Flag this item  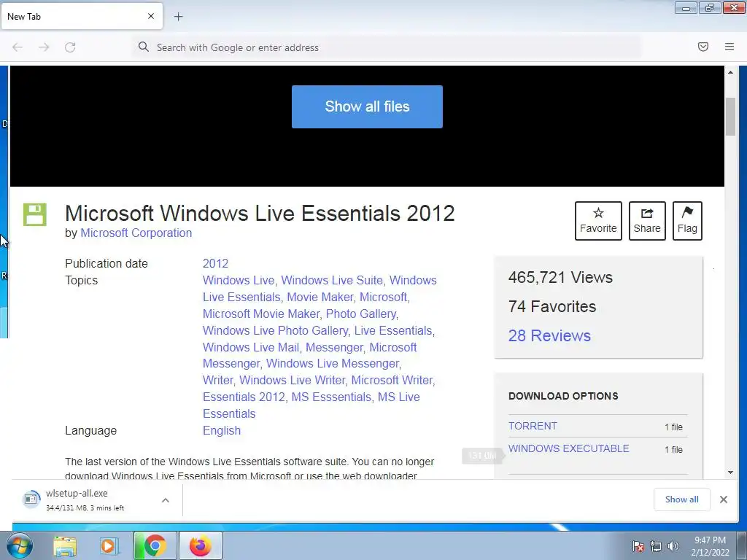click(x=687, y=221)
